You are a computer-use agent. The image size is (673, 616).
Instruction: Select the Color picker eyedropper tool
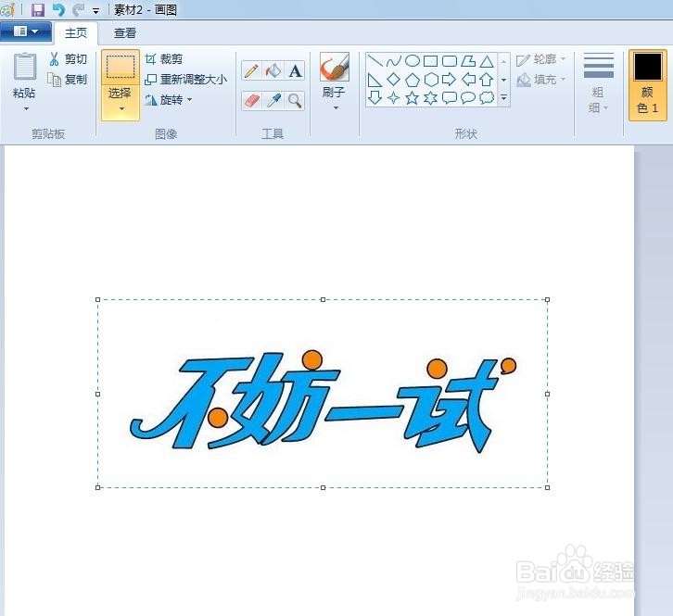(273, 101)
